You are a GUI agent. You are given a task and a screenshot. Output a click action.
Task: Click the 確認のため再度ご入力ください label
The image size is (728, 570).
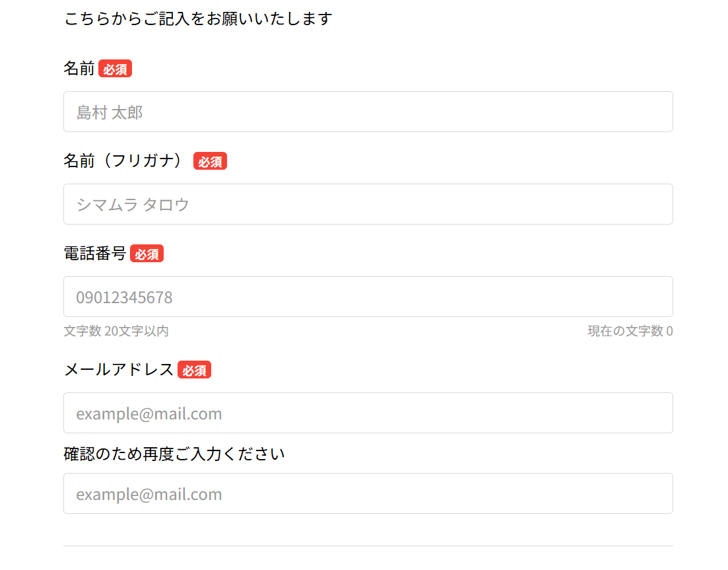coord(174,454)
